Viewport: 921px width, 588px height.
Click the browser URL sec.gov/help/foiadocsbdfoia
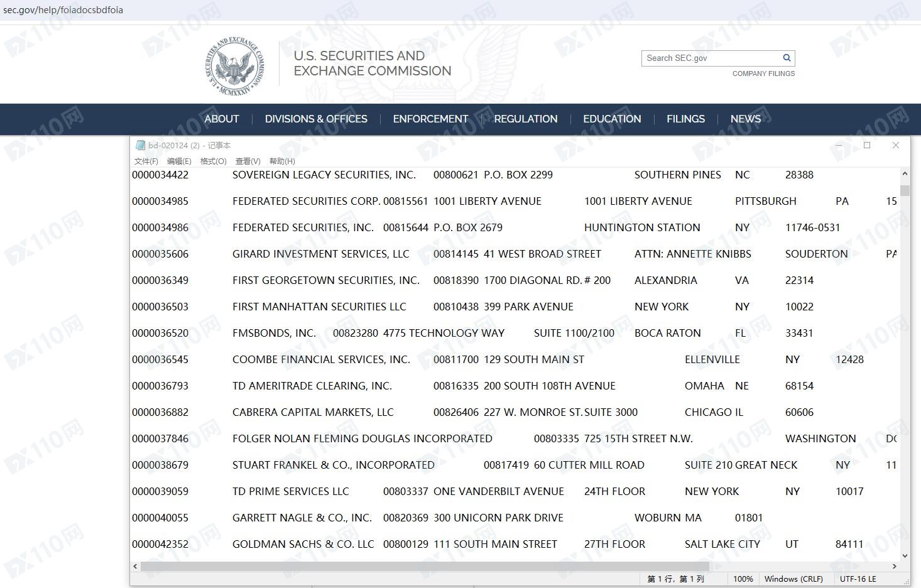pyautogui.click(x=63, y=10)
